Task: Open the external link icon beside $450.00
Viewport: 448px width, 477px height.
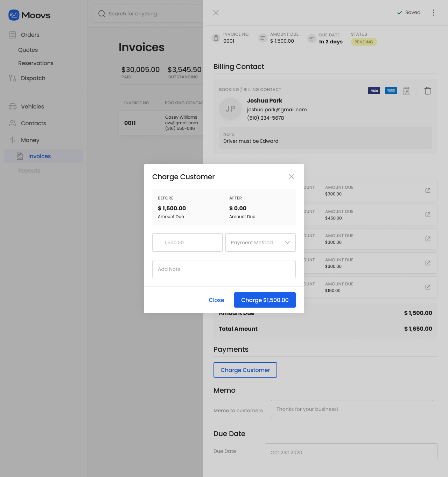Action: [x=428, y=215]
